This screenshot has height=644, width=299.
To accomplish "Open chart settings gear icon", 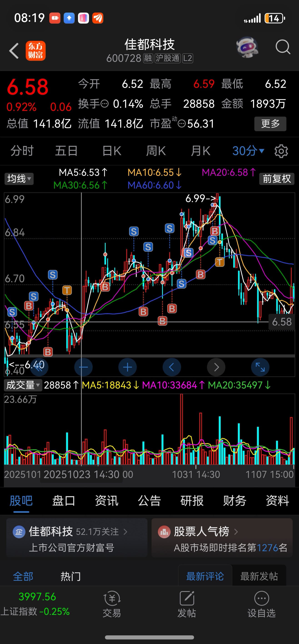I will [x=281, y=151].
